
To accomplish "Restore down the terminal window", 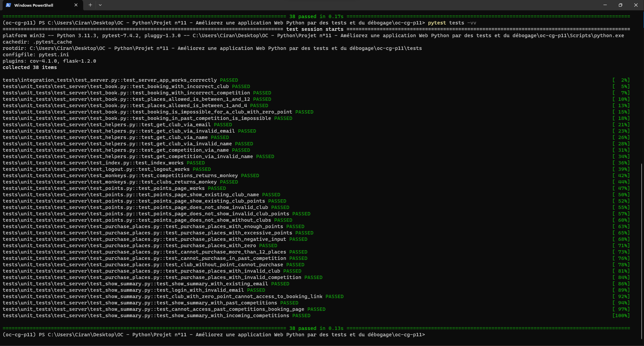I will tap(621, 5).
